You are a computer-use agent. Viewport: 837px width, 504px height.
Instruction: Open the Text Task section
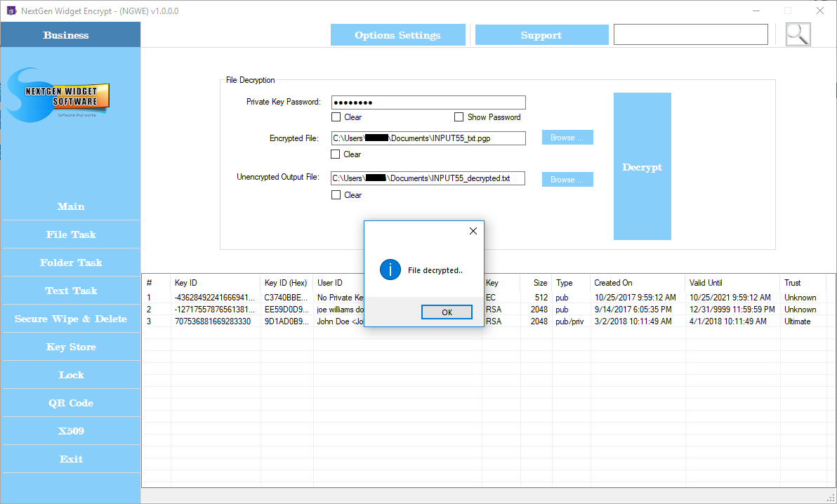tap(71, 291)
